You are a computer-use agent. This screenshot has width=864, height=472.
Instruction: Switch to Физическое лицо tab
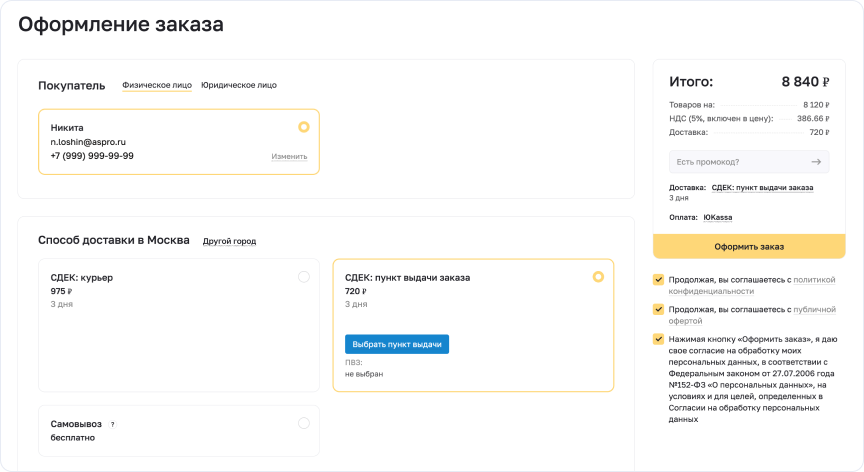[x=157, y=85]
